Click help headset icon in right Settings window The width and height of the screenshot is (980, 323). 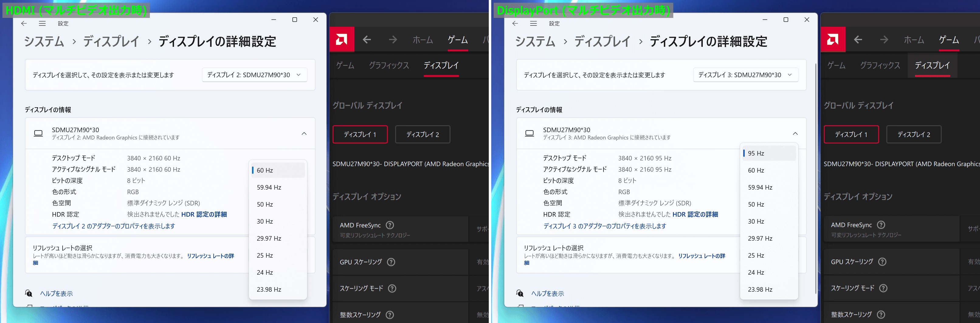coord(520,293)
